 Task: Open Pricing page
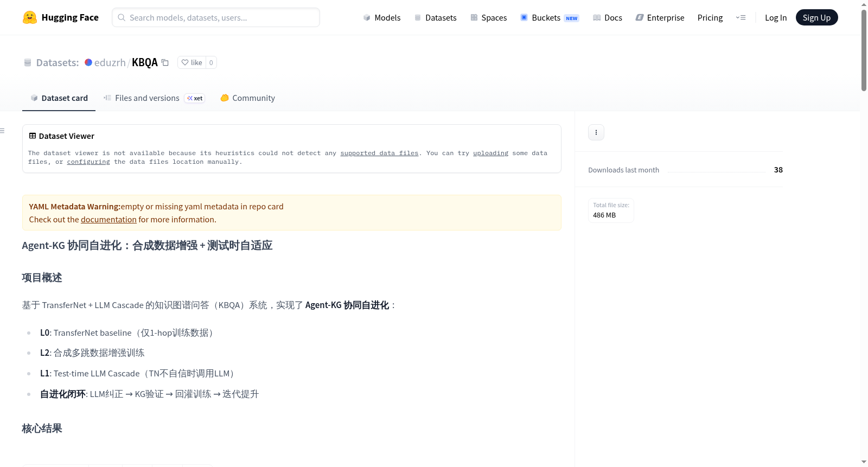click(710, 17)
